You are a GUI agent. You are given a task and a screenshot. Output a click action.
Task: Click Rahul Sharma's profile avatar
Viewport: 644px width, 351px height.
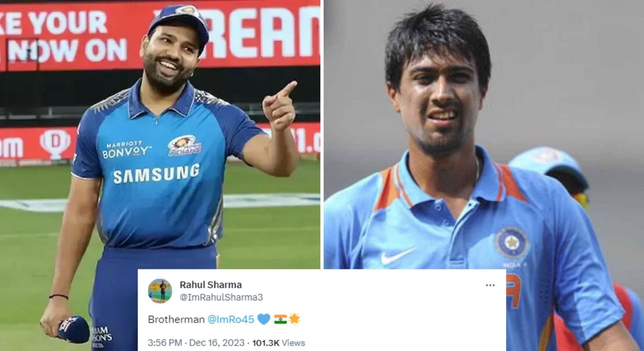[x=160, y=291]
